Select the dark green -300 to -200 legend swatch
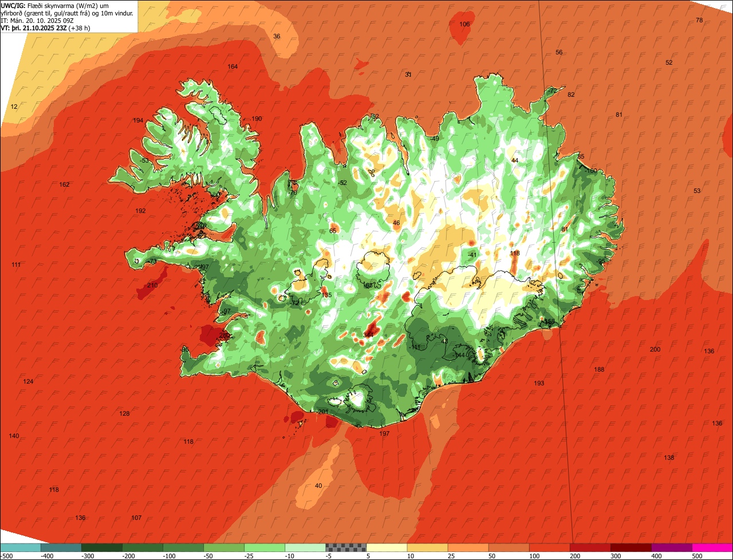733x560 pixels. pos(101,547)
